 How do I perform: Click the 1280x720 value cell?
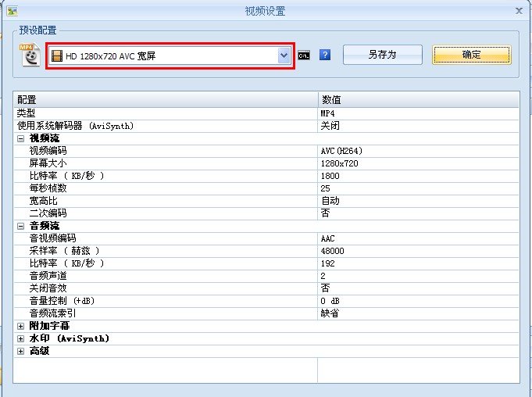pos(419,163)
